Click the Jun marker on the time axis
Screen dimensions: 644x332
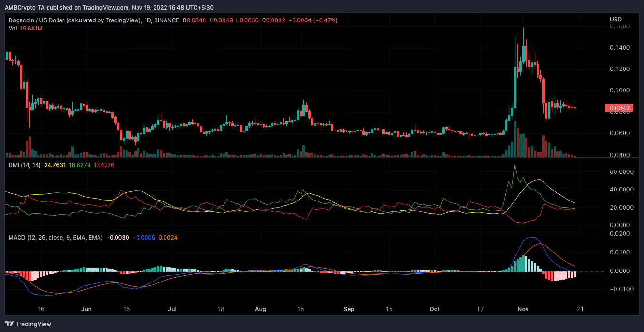pyautogui.click(x=86, y=309)
